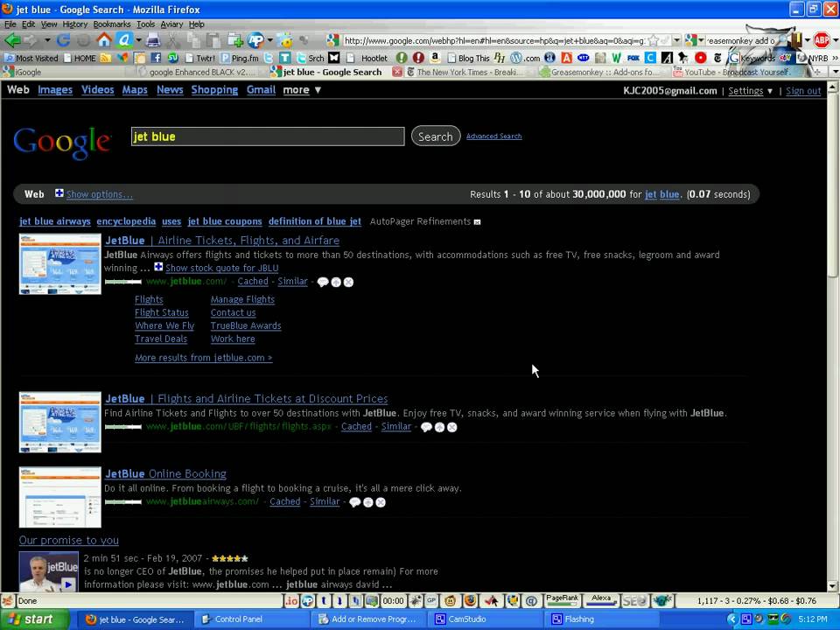Click the 'jet blue coupons' refinement link
The image size is (840, 630).
(225, 221)
